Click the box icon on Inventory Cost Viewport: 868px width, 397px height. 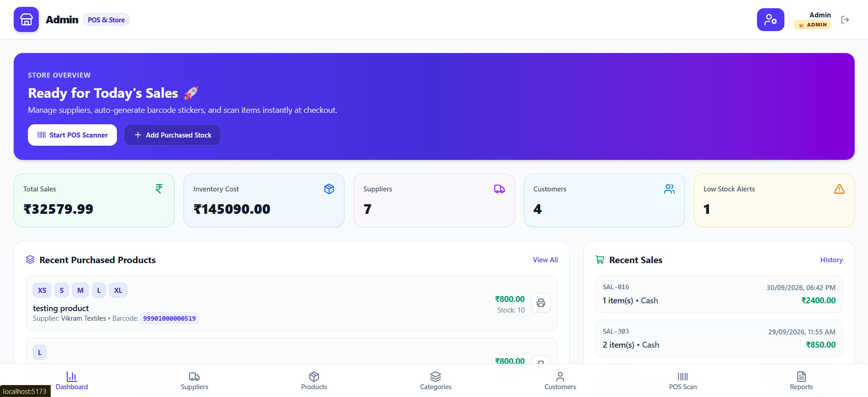(x=329, y=189)
